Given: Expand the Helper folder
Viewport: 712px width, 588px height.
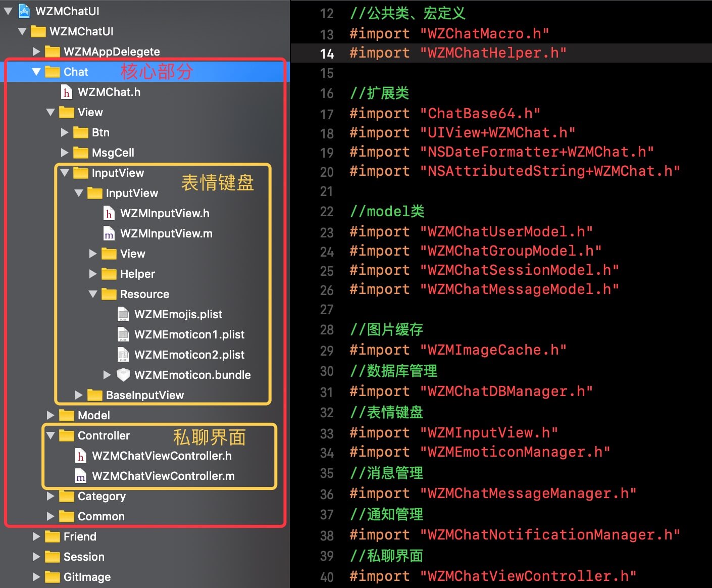Looking at the screenshot, I should tap(93, 274).
